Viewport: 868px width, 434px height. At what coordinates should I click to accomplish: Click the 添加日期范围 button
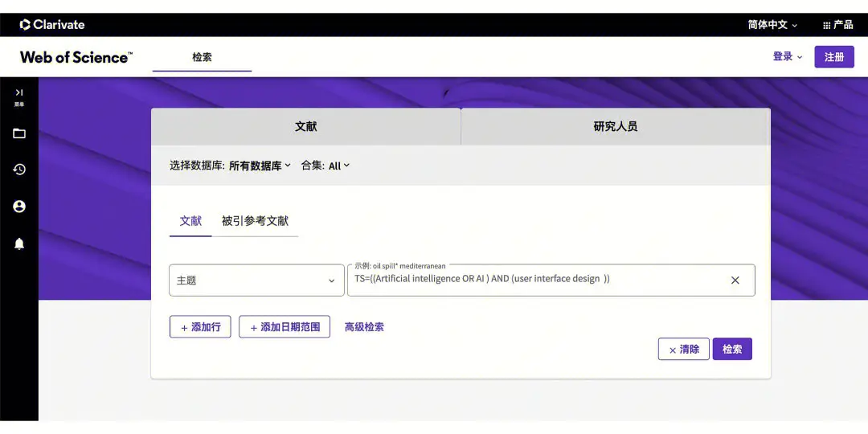pos(285,326)
